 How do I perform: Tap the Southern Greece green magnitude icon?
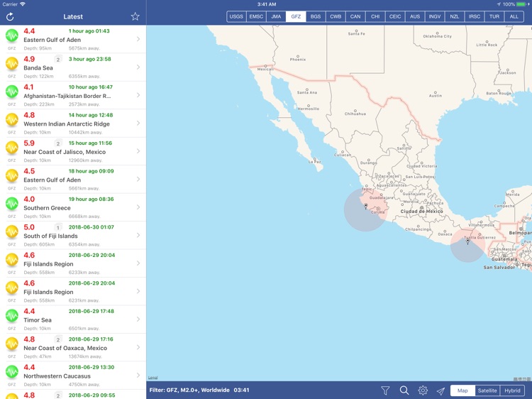click(x=12, y=203)
